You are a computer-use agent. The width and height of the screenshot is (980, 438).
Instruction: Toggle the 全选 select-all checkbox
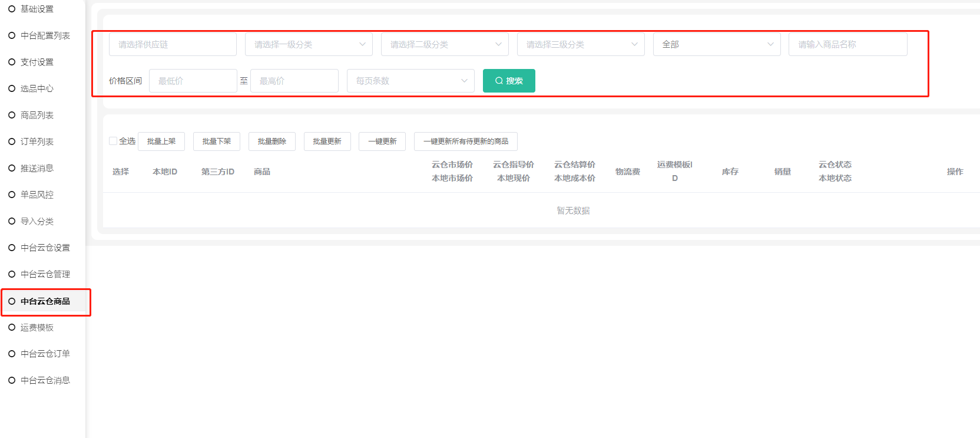point(113,141)
